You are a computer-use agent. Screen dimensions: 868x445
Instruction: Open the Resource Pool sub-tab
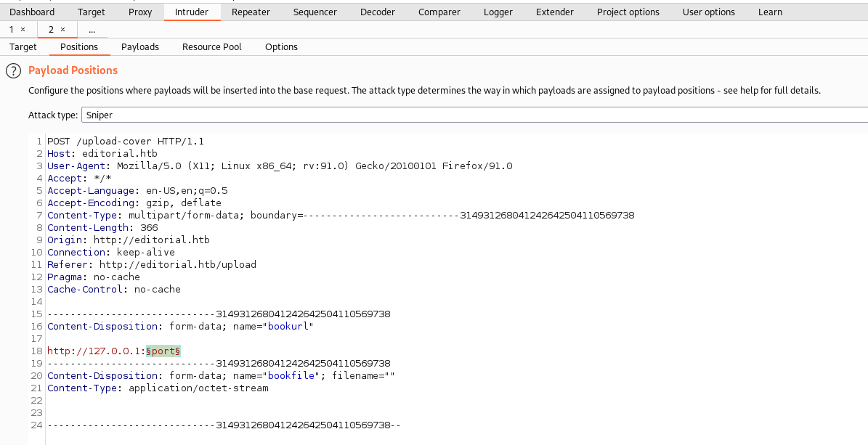[x=212, y=47]
